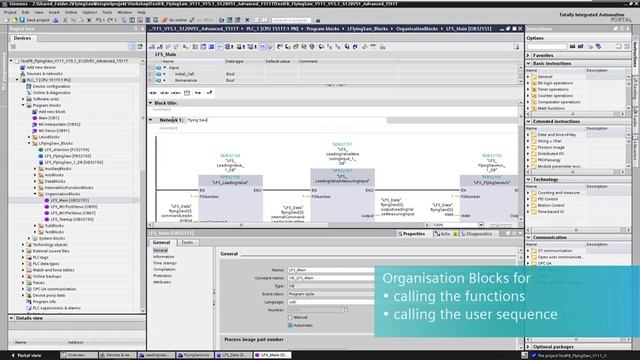
Task: Select LFS_MC-PostServo [OB95] block
Action: 73,207
